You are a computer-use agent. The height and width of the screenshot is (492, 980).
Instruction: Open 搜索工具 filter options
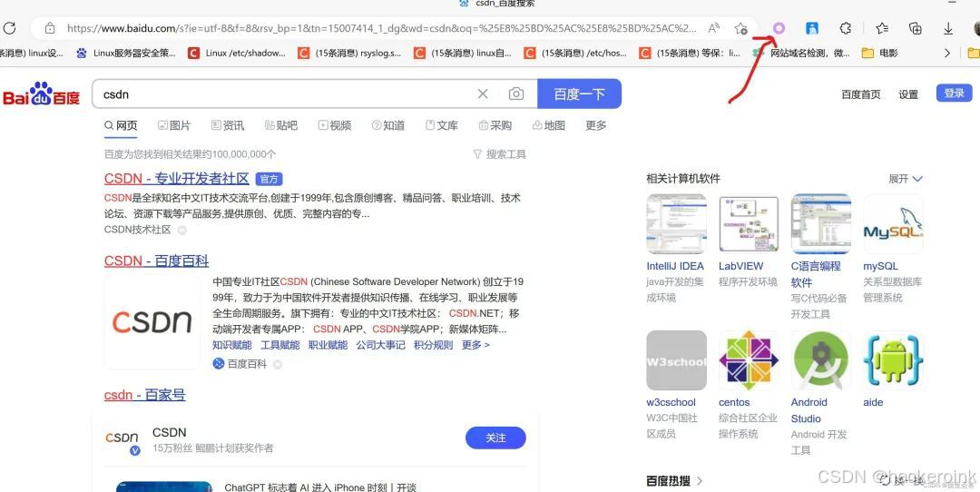(499, 154)
